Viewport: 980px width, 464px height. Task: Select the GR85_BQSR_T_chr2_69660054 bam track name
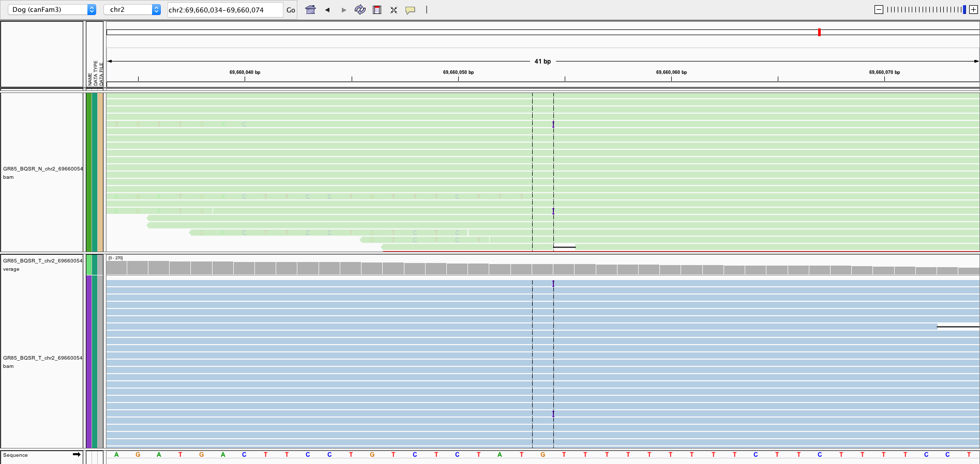42,362
